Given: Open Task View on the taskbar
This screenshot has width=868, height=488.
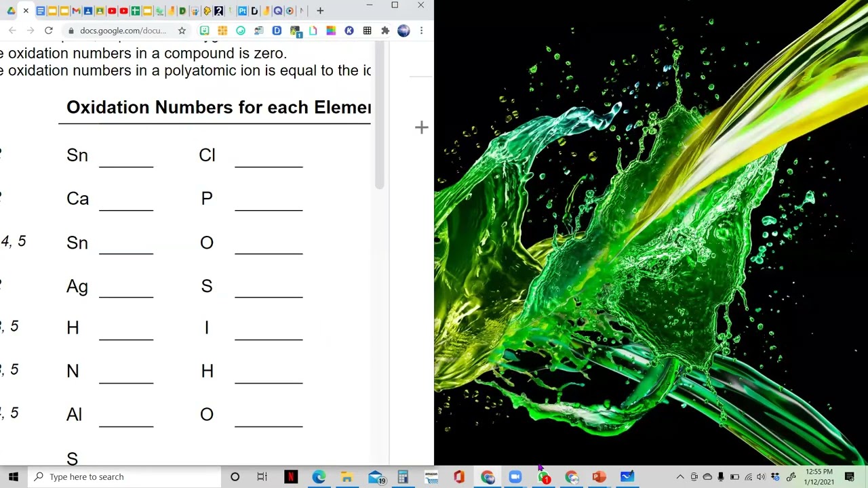Looking at the screenshot, I should pyautogui.click(x=262, y=476).
